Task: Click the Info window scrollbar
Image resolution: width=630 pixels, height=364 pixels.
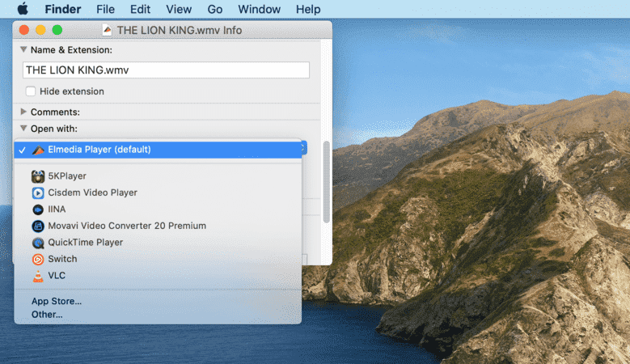Action: [x=326, y=182]
